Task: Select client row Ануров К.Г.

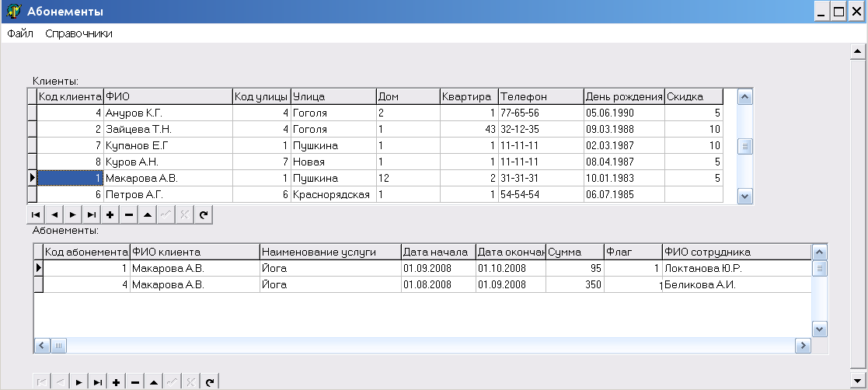Action: (380, 113)
